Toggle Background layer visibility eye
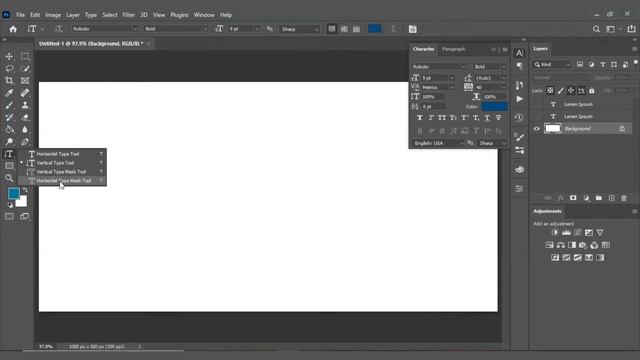This screenshot has height=360, width=640. tap(537, 129)
